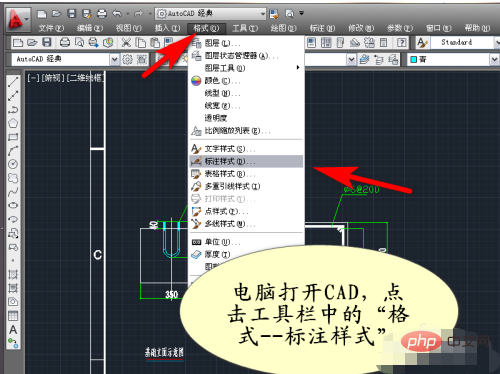
Task: Open the 编辑 menu
Action: coord(90,28)
